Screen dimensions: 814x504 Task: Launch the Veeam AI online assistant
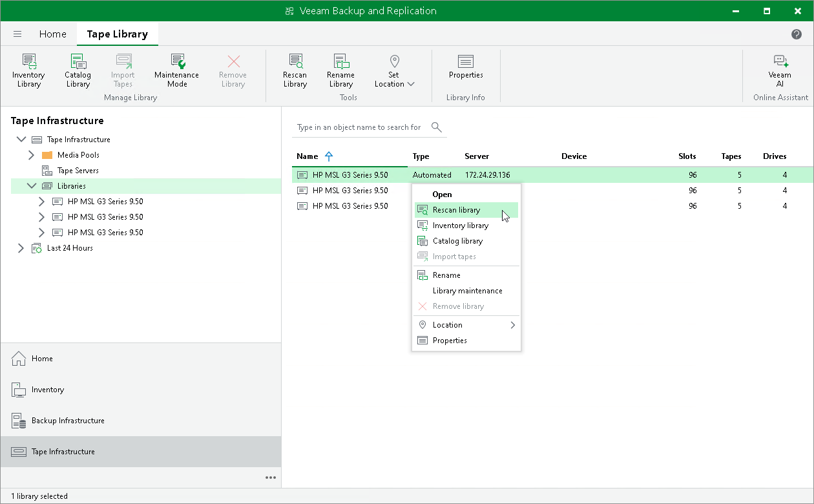(x=780, y=71)
